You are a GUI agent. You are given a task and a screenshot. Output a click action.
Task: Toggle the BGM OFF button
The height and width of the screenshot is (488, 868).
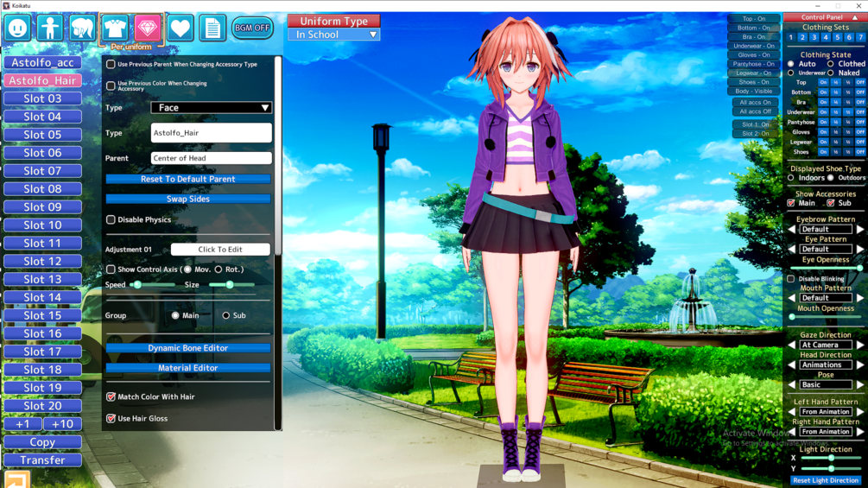(x=252, y=28)
